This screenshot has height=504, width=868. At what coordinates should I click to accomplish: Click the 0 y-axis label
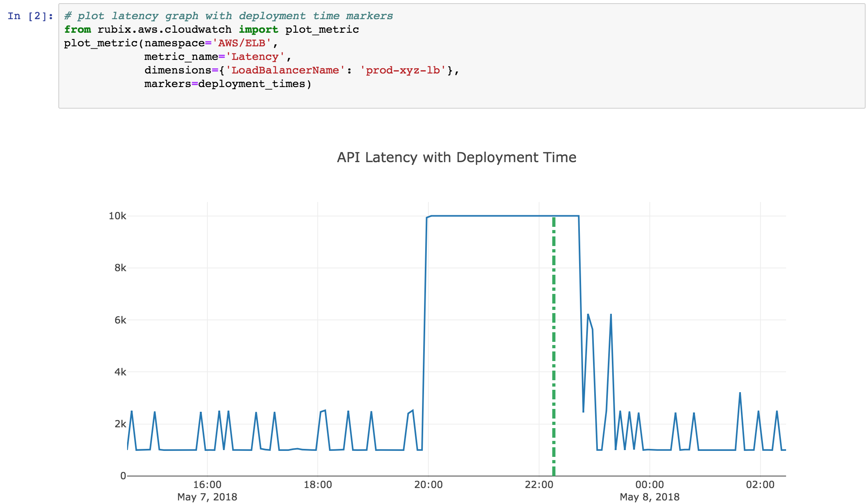tap(123, 476)
